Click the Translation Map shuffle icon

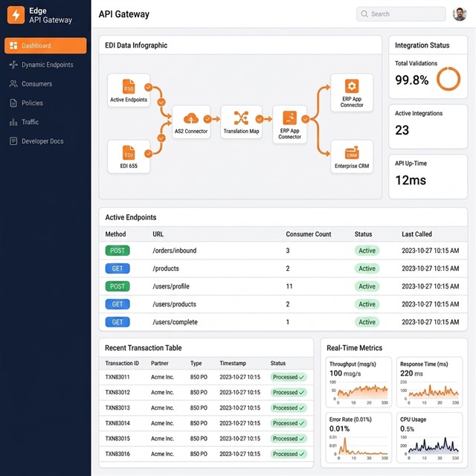pos(241,118)
